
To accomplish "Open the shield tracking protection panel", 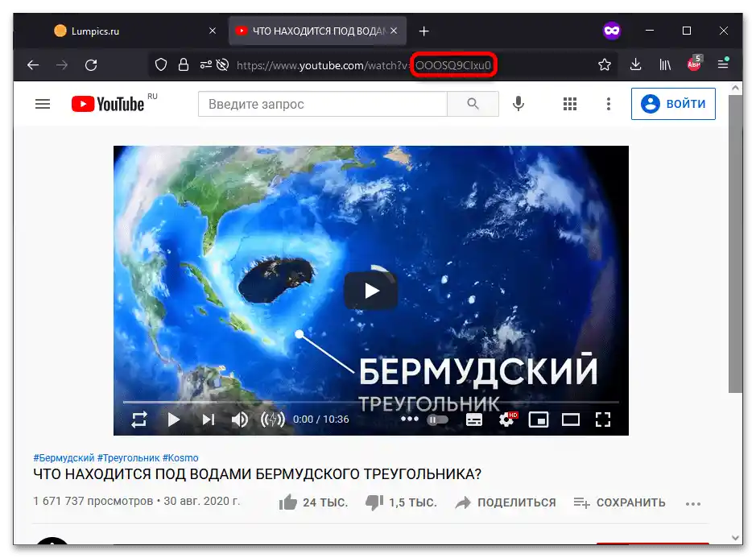I will [x=161, y=64].
